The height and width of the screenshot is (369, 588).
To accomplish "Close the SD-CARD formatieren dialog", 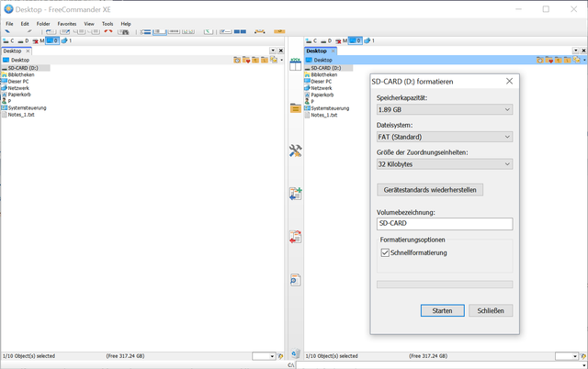I will pyautogui.click(x=509, y=82).
